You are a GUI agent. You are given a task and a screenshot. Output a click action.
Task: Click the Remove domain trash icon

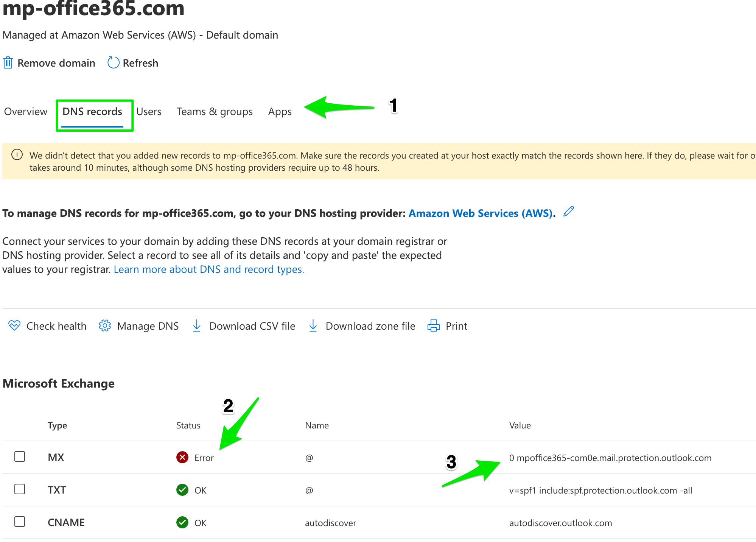coord(8,62)
